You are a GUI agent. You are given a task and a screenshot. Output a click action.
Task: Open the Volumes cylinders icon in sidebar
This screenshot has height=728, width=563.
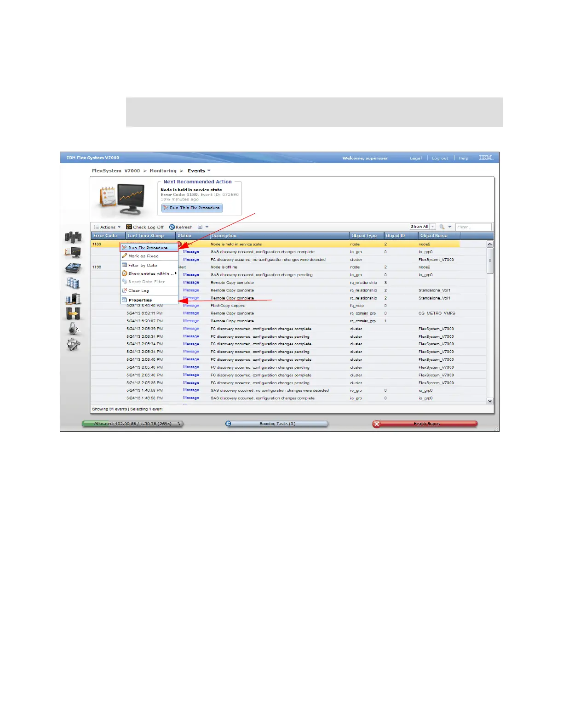(x=73, y=283)
